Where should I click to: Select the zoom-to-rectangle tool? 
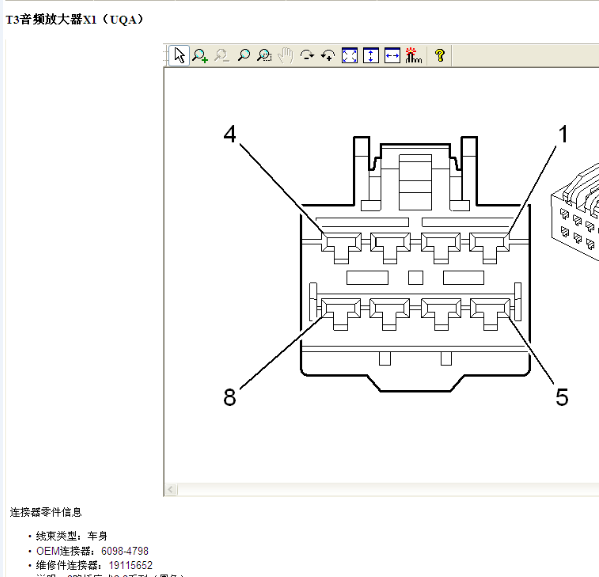point(264,56)
